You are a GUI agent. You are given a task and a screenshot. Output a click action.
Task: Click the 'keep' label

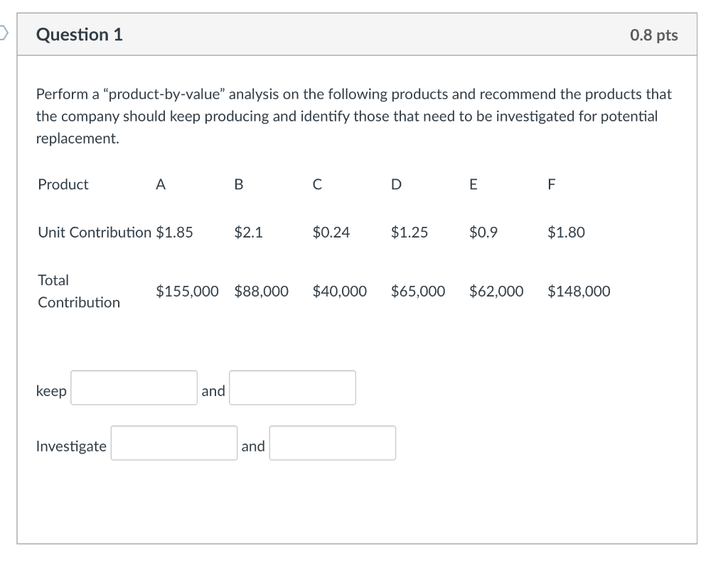coord(50,390)
